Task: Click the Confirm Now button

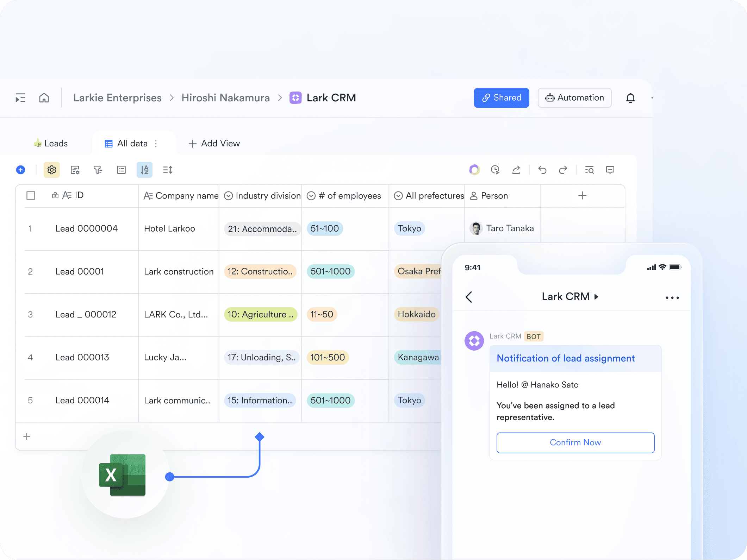Action: tap(575, 442)
